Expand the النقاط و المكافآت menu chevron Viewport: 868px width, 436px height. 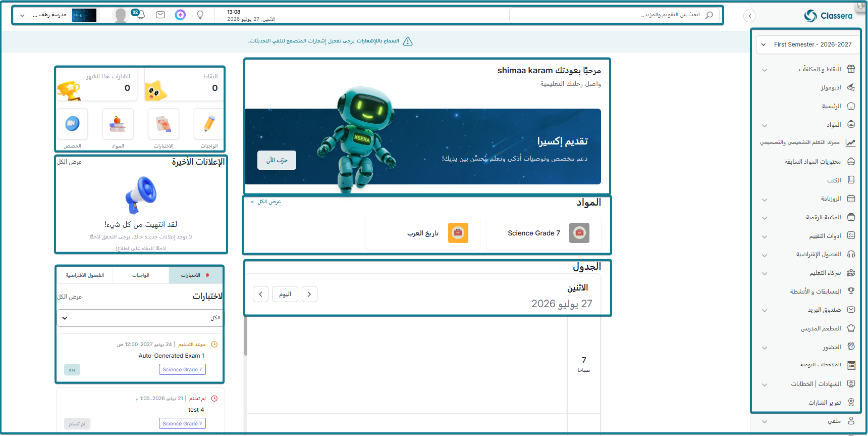[765, 70]
